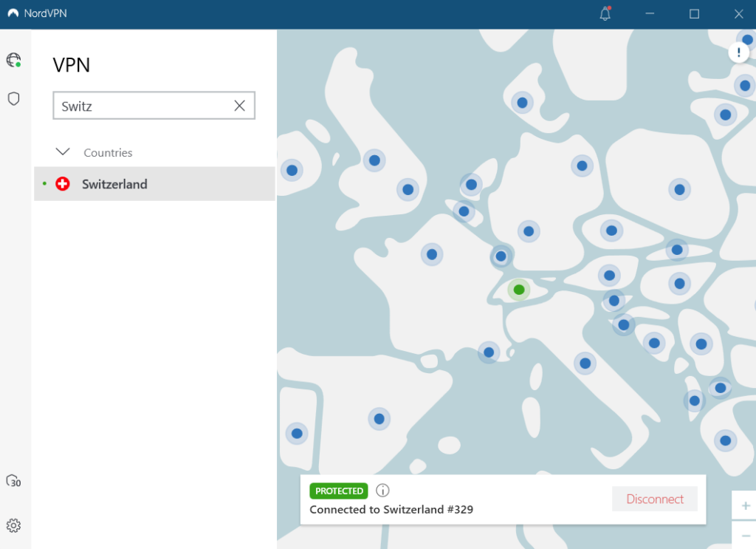Click the VPN page heading
This screenshot has width=756, height=549.
click(x=72, y=65)
